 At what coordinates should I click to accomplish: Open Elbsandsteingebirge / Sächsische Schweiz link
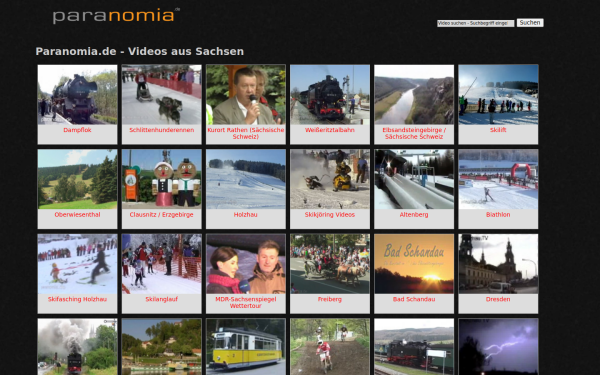[x=414, y=133]
